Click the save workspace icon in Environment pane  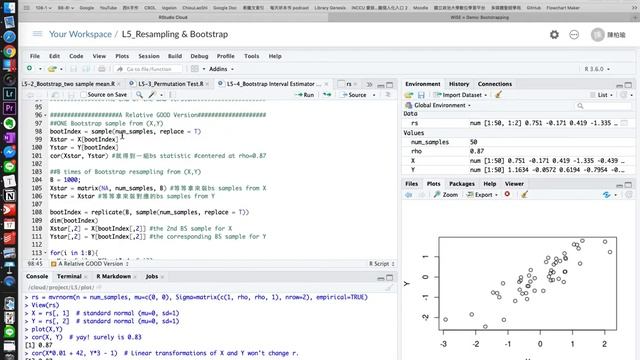pos(421,95)
